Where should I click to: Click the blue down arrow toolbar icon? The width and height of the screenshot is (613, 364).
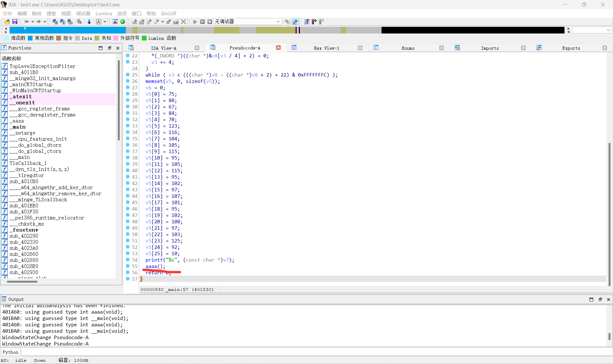(89, 22)
